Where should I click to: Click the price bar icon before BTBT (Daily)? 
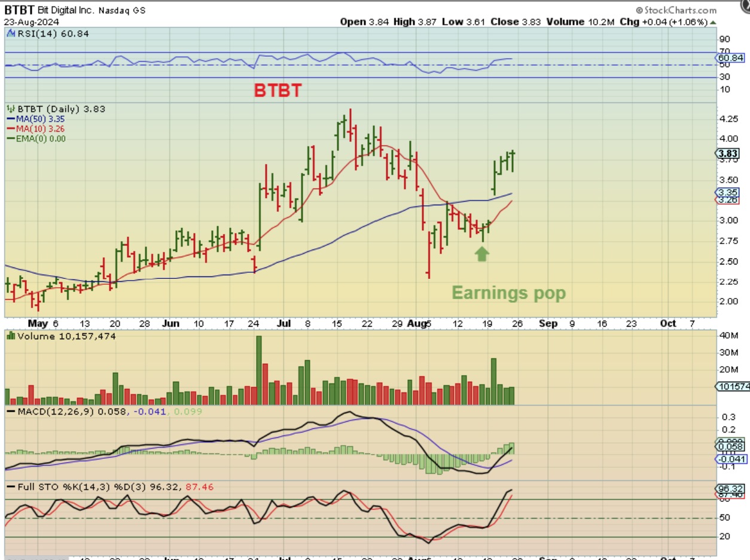click(x=10, y=109)
